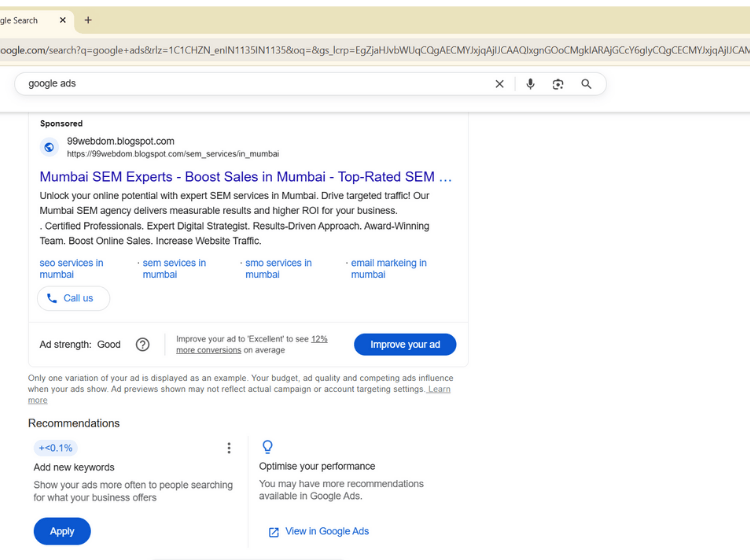
Task: Open the three-dot menu on keywords recommendation
Action: pos(229,448)
